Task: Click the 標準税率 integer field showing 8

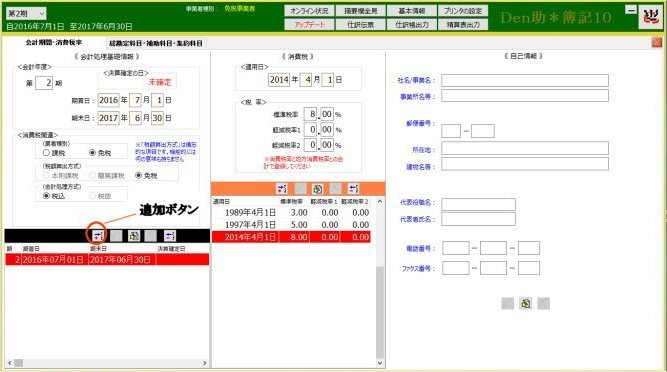Action: 311,114
